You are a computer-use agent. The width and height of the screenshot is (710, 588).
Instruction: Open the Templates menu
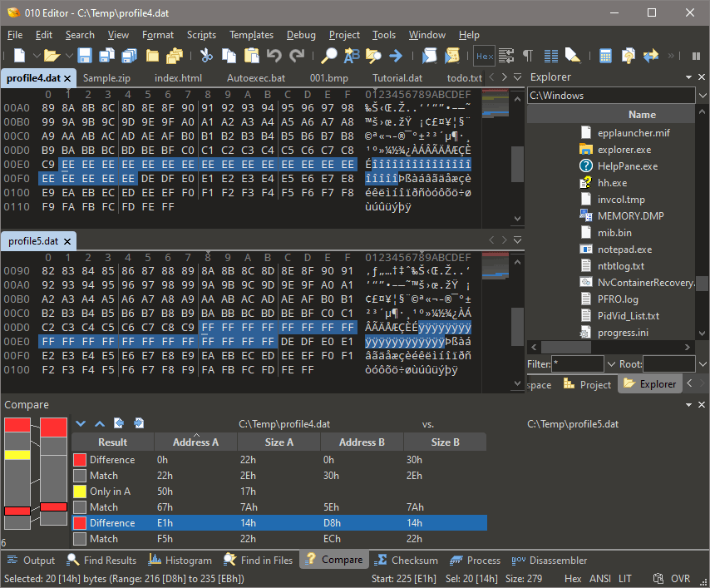click(251, 35)
